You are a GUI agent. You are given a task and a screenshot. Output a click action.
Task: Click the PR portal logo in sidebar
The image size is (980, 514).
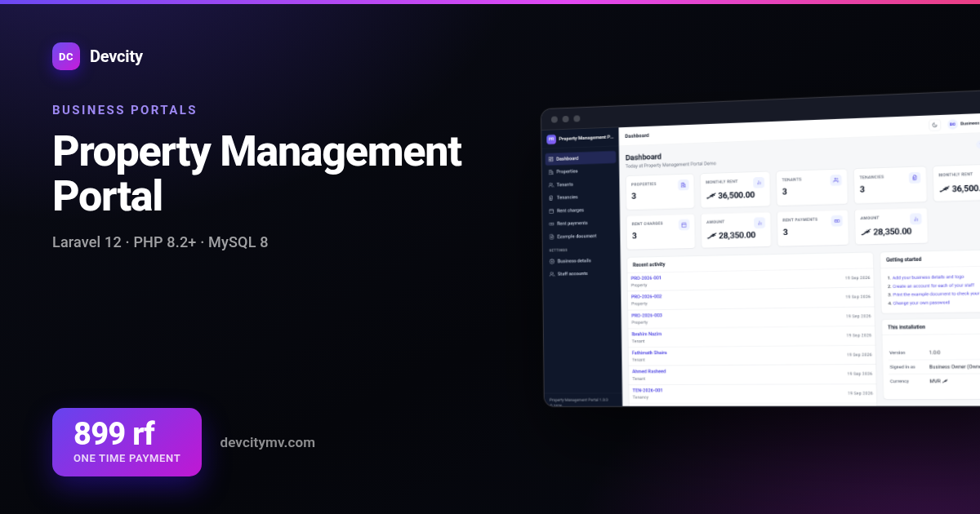[551, 140]
